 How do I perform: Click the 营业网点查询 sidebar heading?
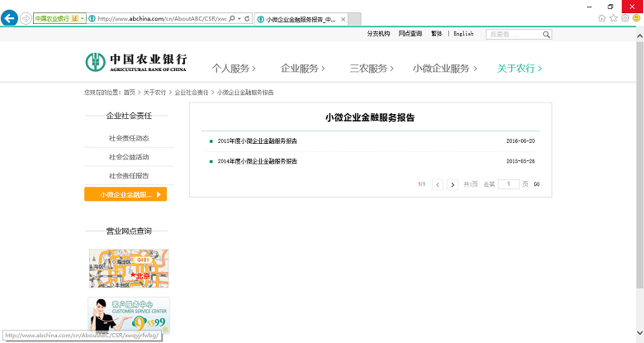pos(129,231)
